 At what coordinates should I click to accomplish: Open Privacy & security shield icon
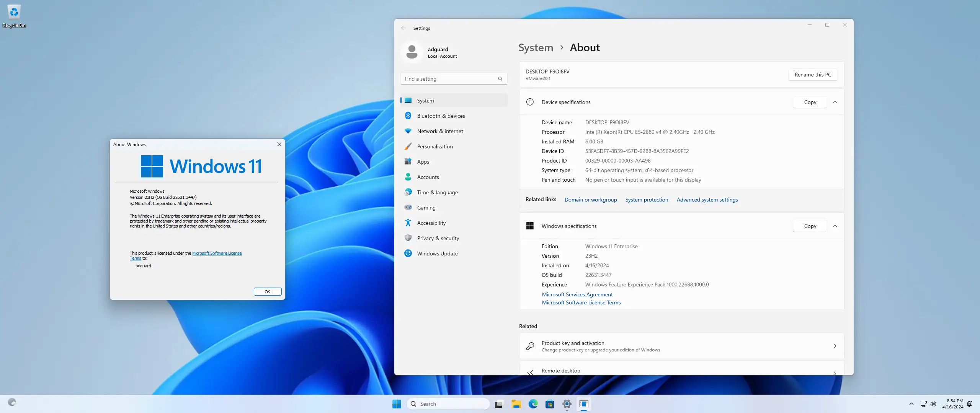point(408,238)
